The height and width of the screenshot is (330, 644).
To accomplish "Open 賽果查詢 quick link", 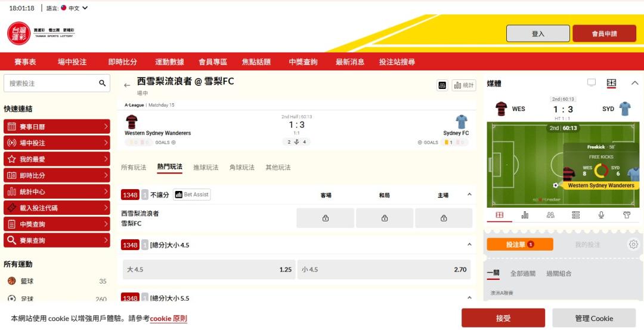I will [x=57, y=240].
